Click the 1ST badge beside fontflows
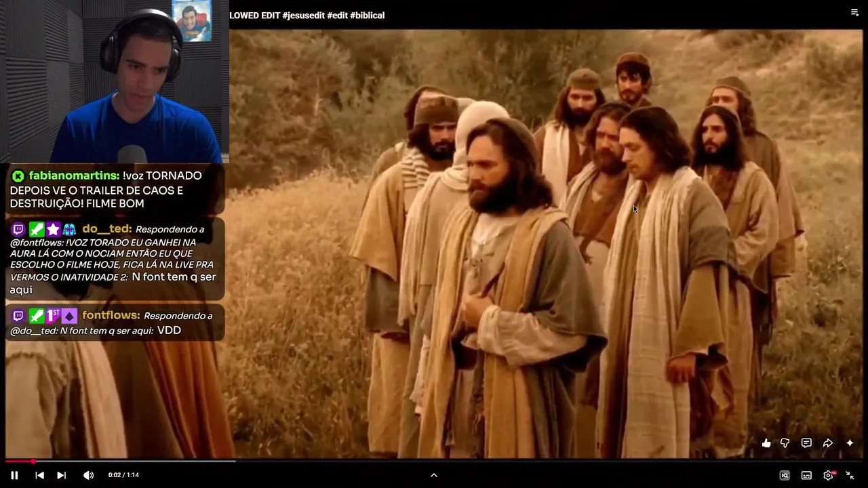 tap(53, 316)
